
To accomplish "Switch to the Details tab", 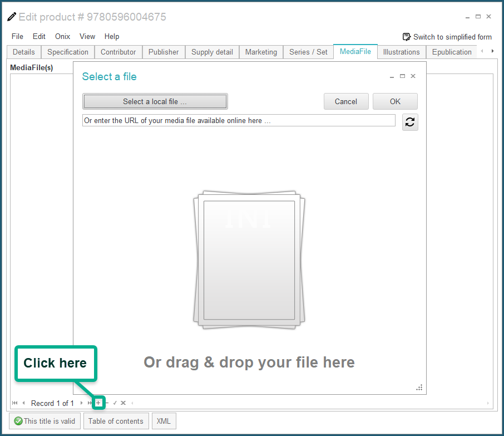I will click(24, 52).
